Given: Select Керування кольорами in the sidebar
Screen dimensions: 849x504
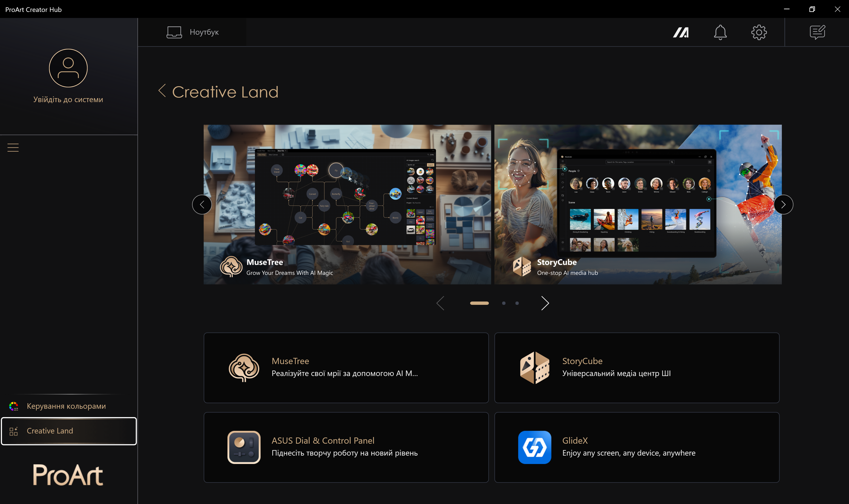Looking at the screenshot, I should point(66,406).
